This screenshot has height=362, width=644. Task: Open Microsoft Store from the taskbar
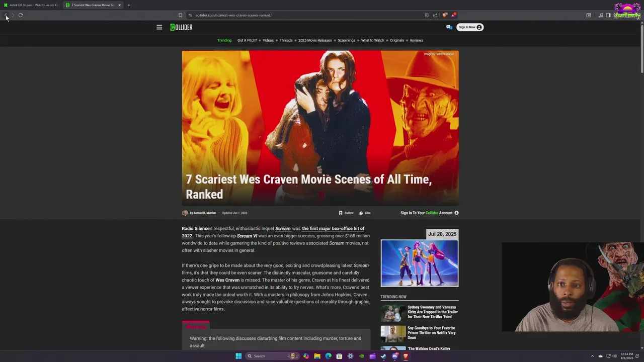339,356
